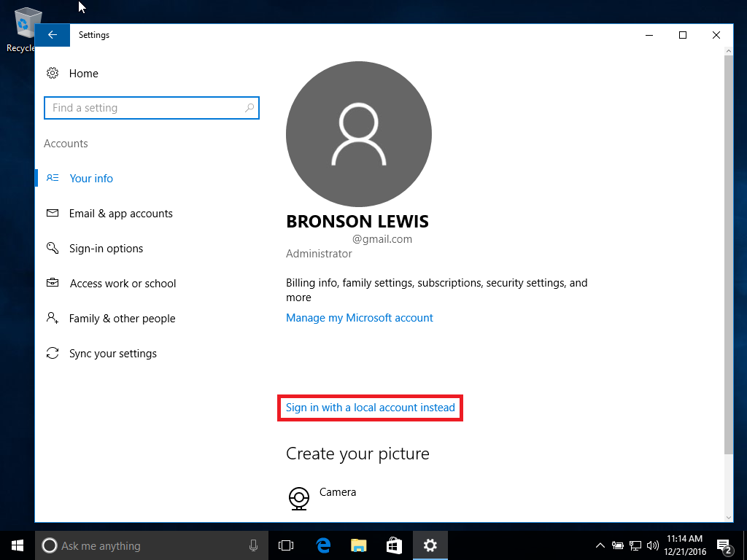Open the Windows Store from taskbar
This screenshot has height=560, width=747.
tap(394, 545)
